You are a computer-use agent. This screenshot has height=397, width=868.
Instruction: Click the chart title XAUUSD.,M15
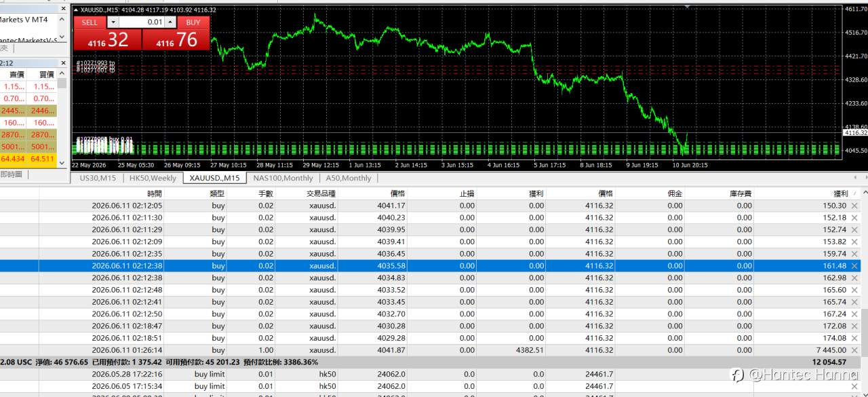(100, 10)
